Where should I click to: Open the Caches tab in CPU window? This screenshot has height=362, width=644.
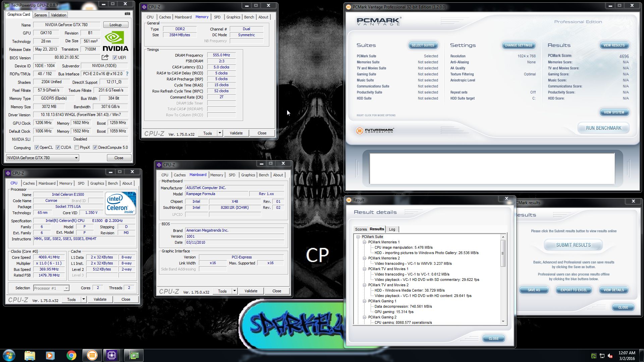pos(29,183)
